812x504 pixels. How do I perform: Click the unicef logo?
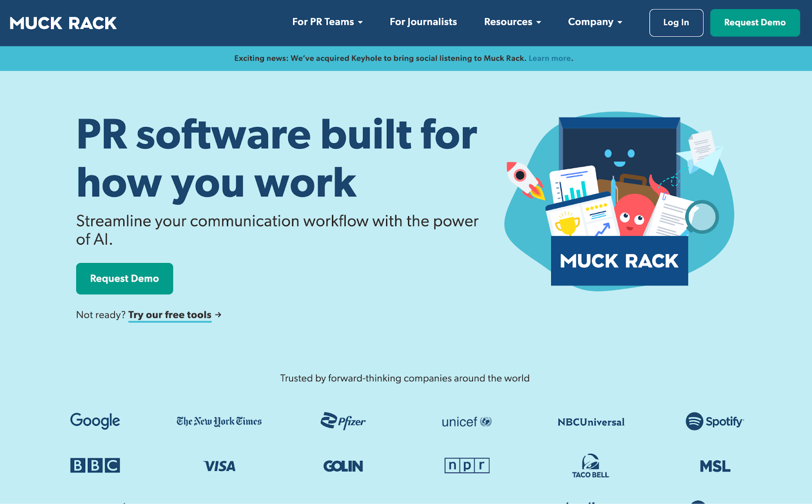[466, 422]
